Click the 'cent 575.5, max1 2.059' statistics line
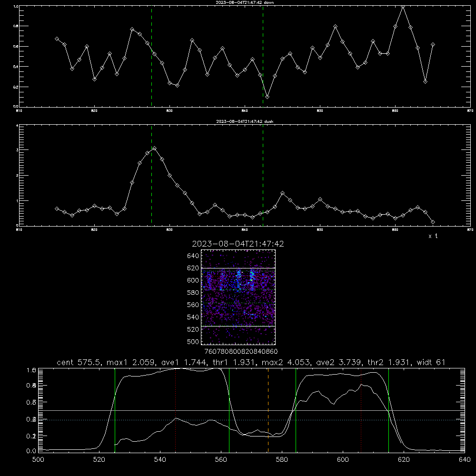 tap(251, 362)
